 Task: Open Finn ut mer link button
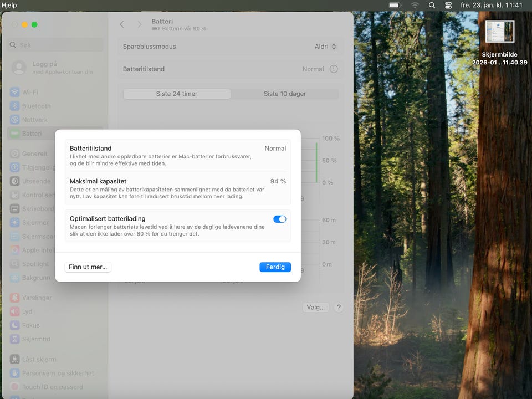coord(88,267)
